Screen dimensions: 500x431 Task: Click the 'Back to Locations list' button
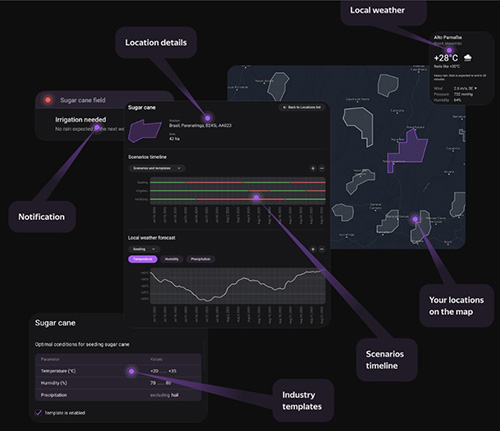(x=302, y=107)
